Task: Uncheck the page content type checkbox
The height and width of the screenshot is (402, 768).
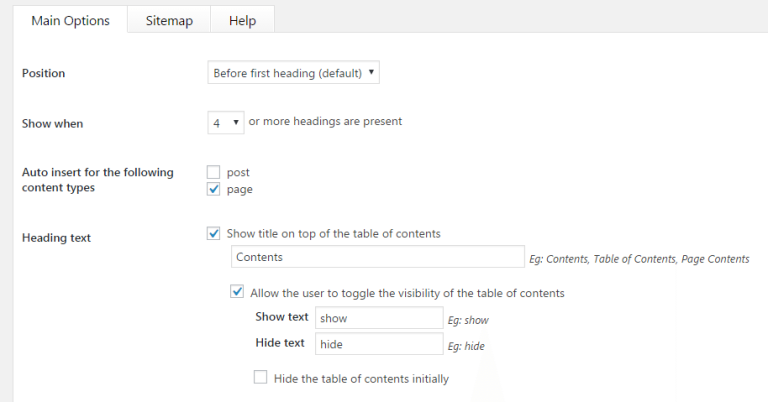Action: point(214,189)
